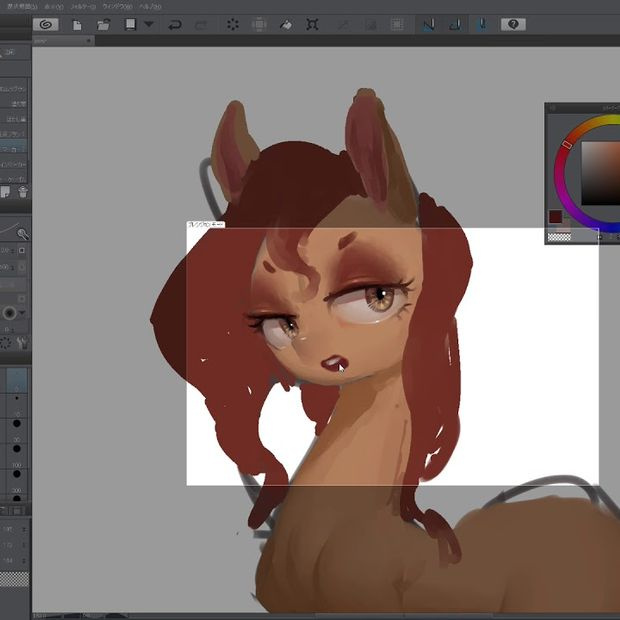Select the highlighted sub tool entry

pyautogui.click(x=13, y=148)
